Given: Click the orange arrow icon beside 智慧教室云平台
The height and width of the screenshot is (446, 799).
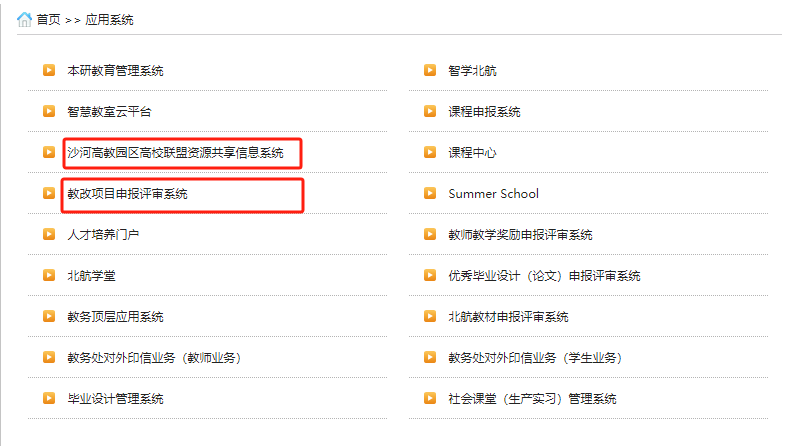Looking at the screenshot, I should [48, 112].
